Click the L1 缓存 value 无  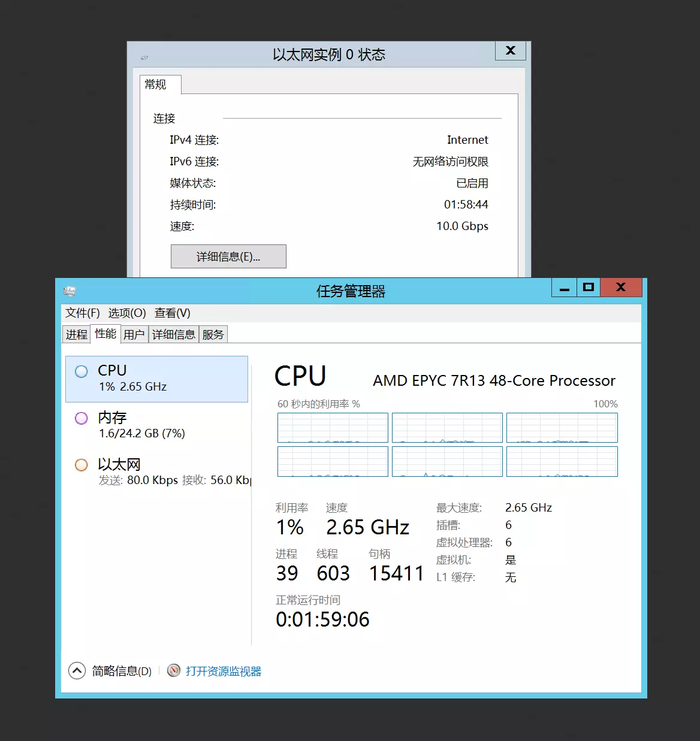pos(511,577)
